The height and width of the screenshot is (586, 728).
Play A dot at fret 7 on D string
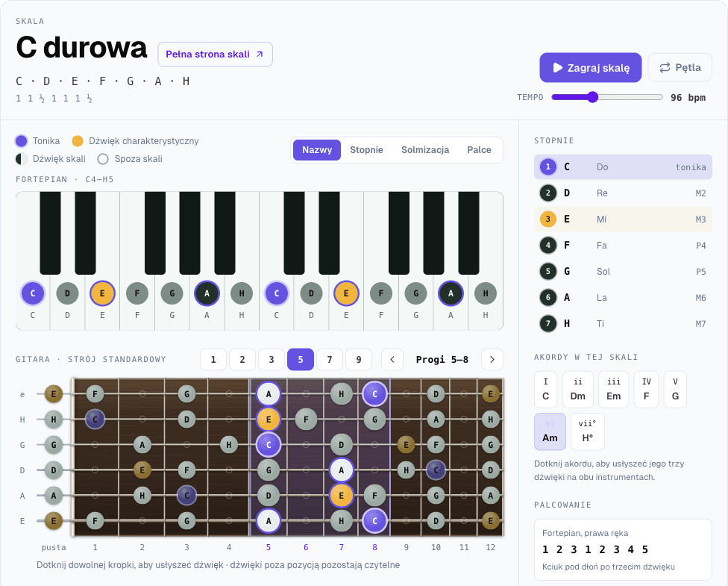[x=342, y=470]
